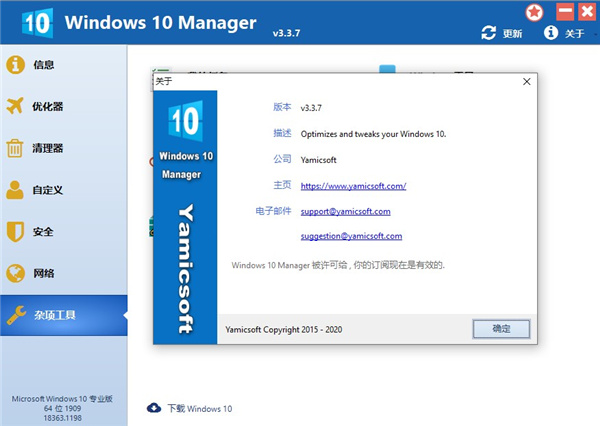The height and width of the screenshot is (426, 600).
Task: Click the 下载 Windows 10 link
Action: pyautogui.click(x=200, y=408)
